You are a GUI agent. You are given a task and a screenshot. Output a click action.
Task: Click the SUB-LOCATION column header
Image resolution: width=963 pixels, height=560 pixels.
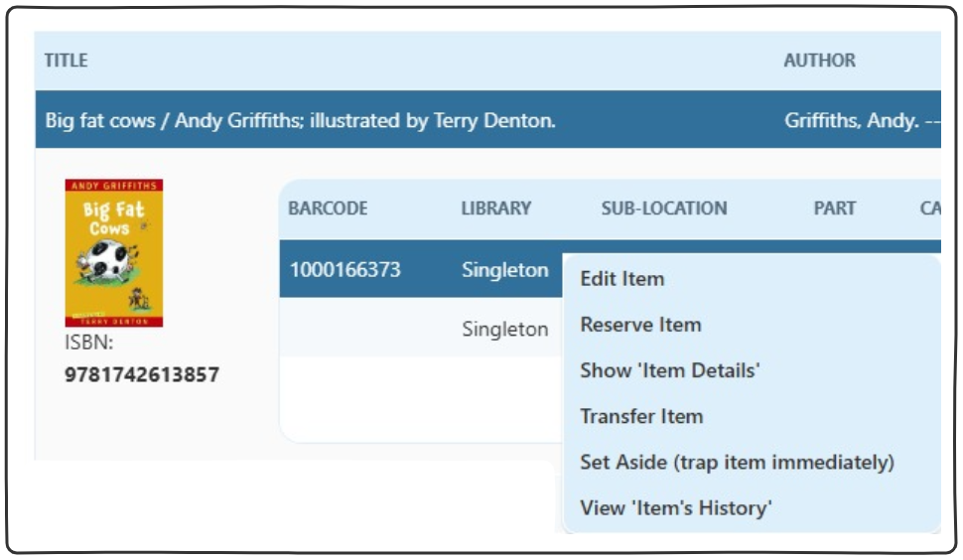663,209
